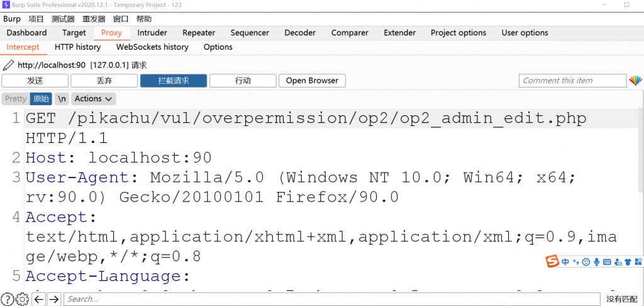The height and width of the screenshot is (306, 644).
Task: Open the Burp menu
Action: [12, 19]
